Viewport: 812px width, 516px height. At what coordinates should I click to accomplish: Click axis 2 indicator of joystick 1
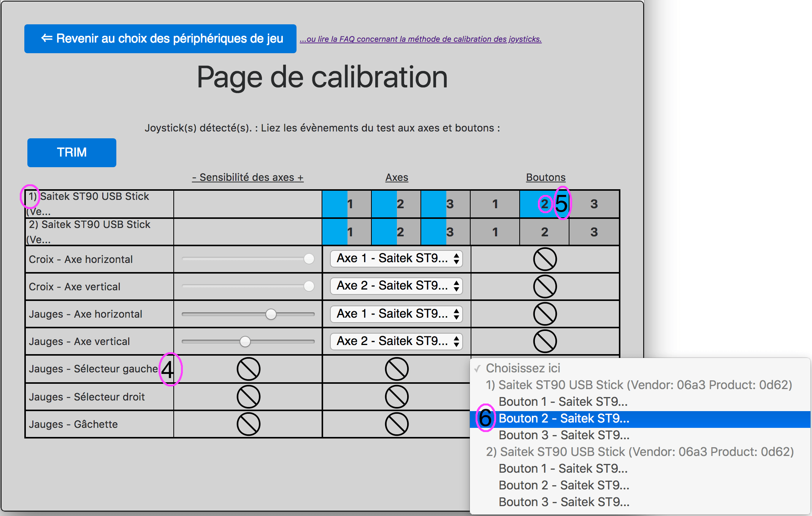396,204
